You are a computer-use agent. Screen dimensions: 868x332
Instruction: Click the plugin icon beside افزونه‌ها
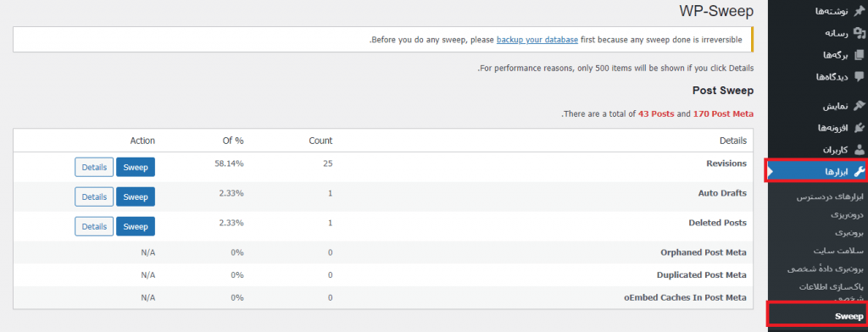point(859,128)
